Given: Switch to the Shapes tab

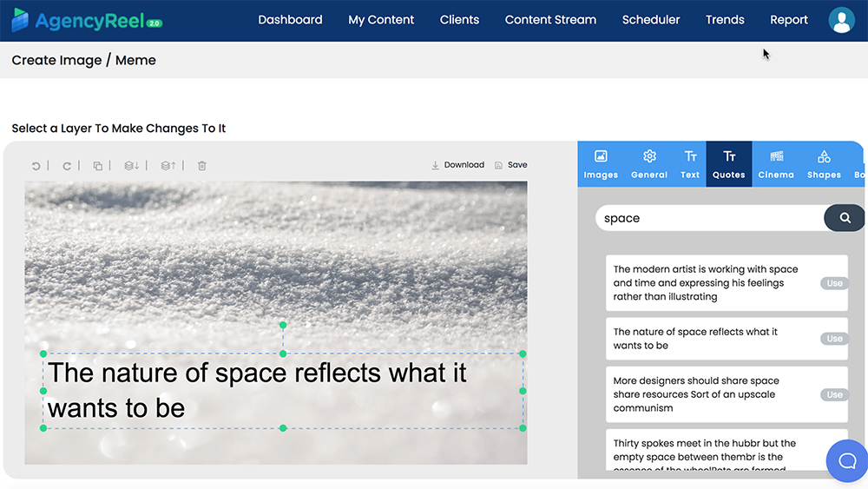Looking at the screenshot, I should [824, 163].
